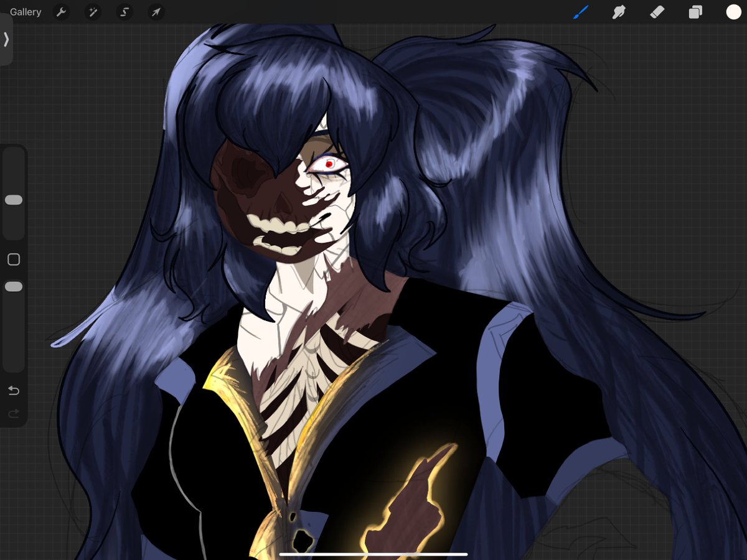Select the Selections tool
Viewport: 747px width, 560px height.
[x=125, y=12]
